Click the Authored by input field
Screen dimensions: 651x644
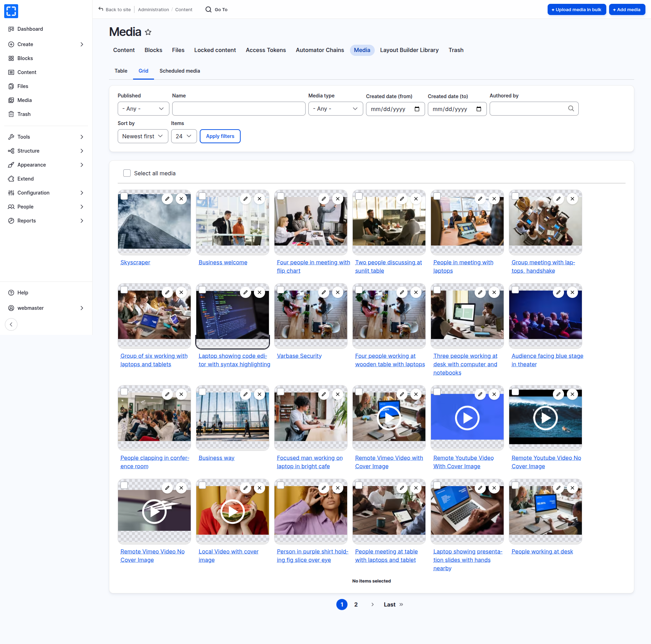[534, 109]
